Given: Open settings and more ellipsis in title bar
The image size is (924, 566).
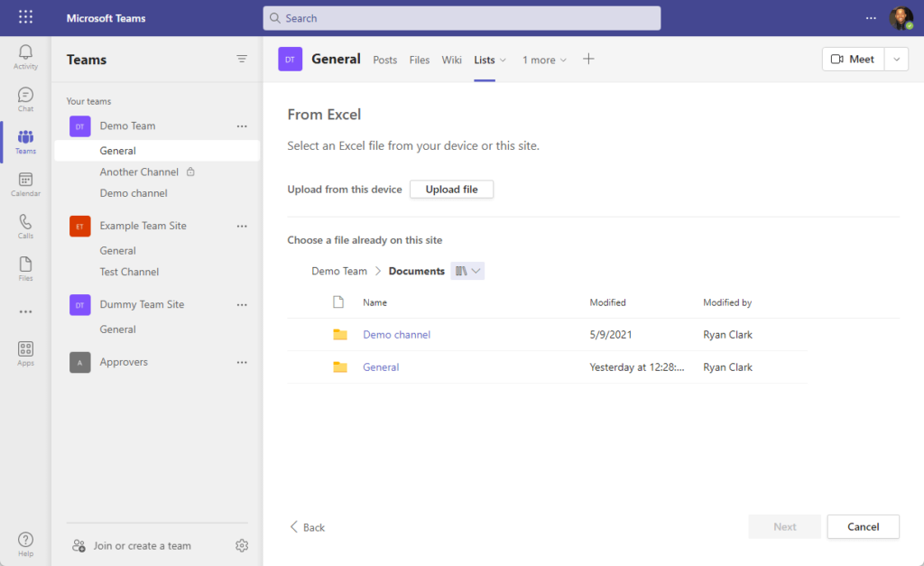Looking at the screenshot, I should pos(871,18).
